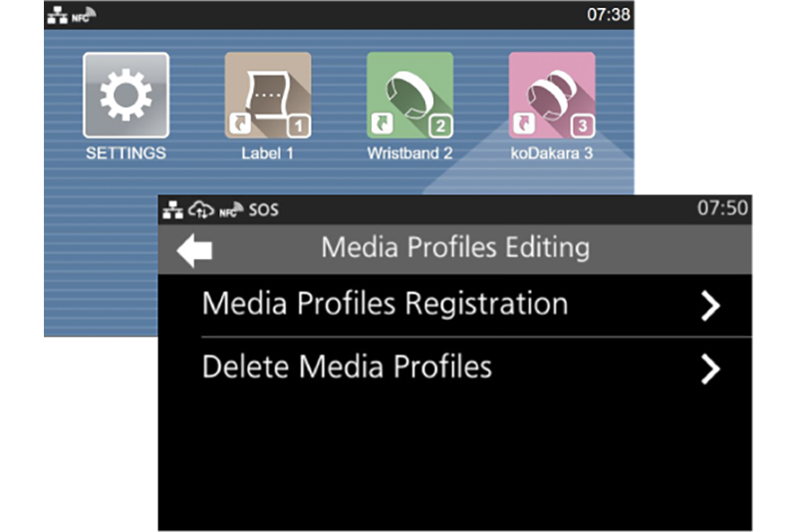Click the Label 1 text label
The width and height of the screenshot is (797, 532).
tap(268, 153)
